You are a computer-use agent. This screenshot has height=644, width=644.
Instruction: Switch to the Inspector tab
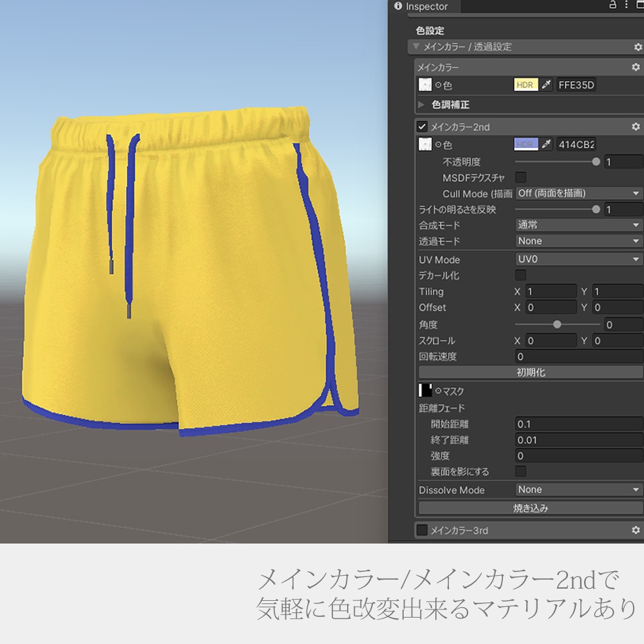point(424,6)
